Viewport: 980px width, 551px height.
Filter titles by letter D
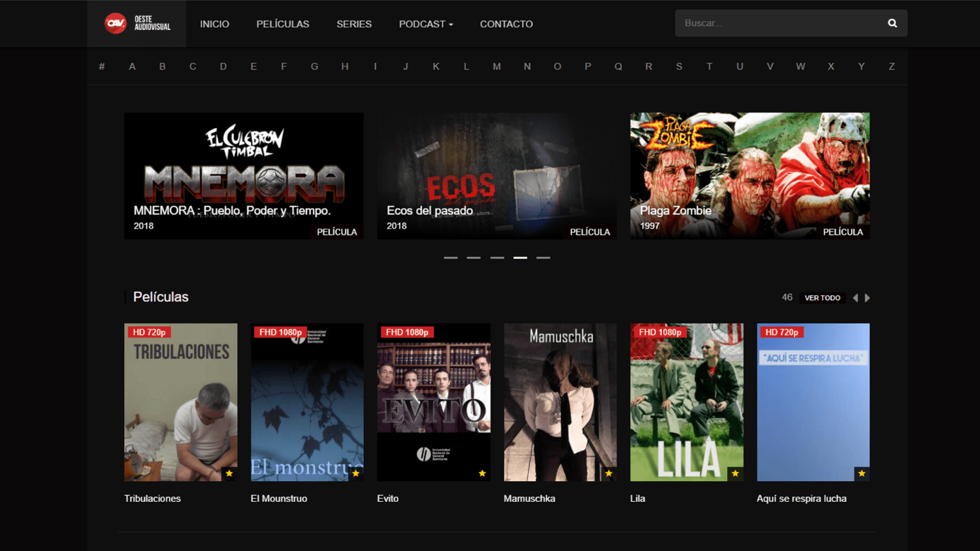pyautogui.click(x=223, y=67)
